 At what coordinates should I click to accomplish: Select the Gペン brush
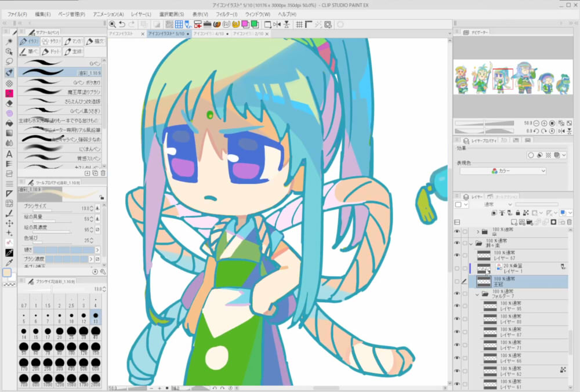click(61, 63)
